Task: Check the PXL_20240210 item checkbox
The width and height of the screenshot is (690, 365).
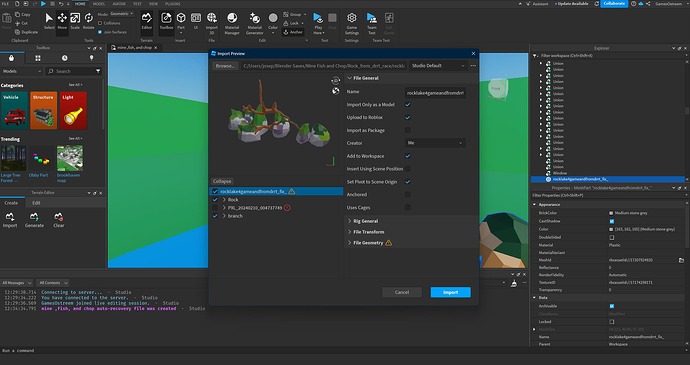Action: pos(215,208)
